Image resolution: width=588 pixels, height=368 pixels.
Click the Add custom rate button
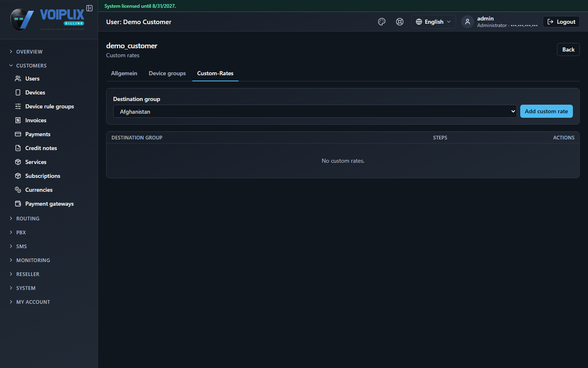(546, 111)
